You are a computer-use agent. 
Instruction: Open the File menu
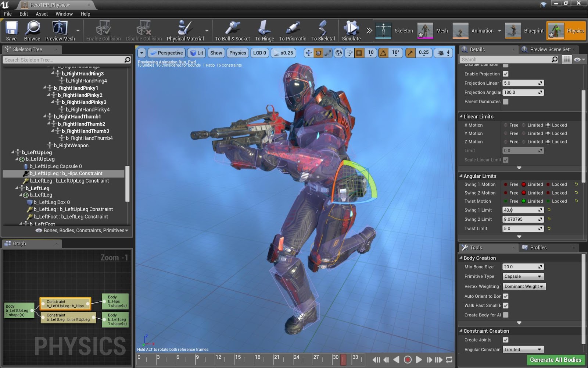8,14
